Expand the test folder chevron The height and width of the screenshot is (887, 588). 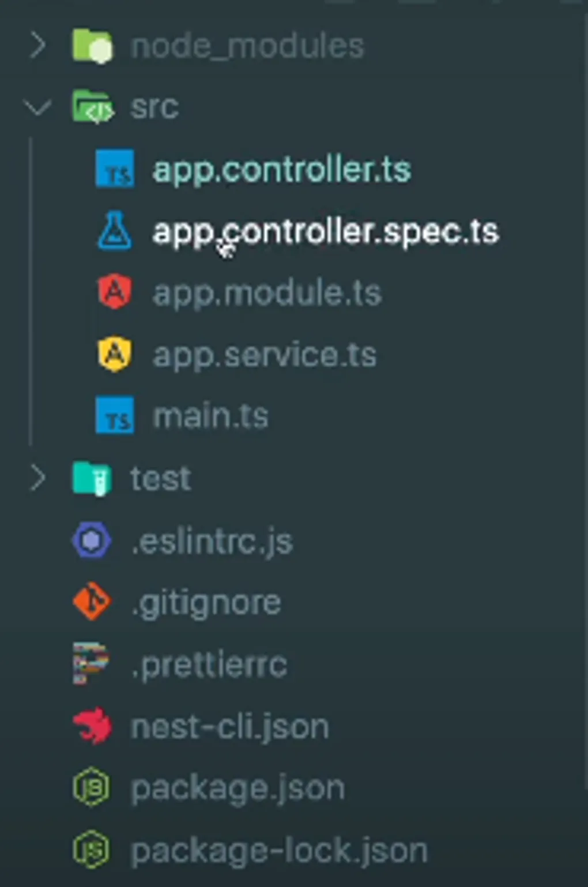(37, 478)
